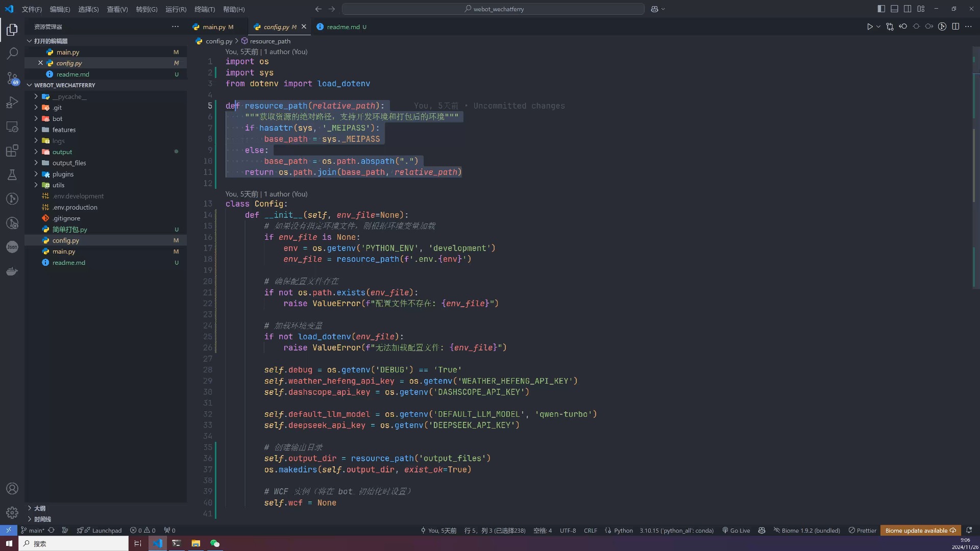This screenshot has width=980, height=551.
Task: Click the Windows taskbar search box
Action: [74, 543]
